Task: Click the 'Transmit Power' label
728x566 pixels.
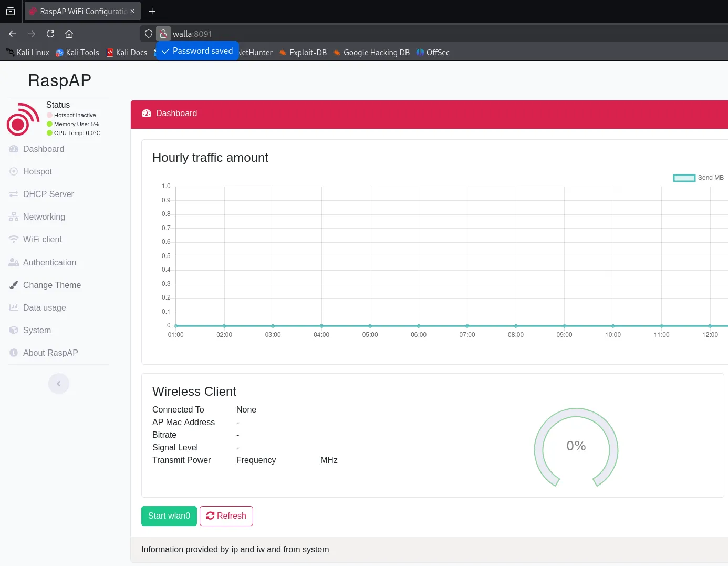Action: coord(181,460)
